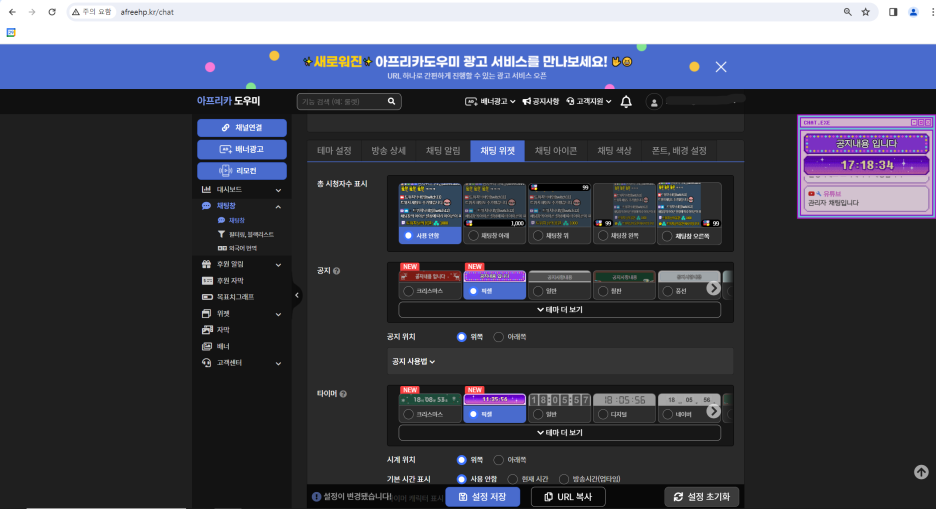Viewport: 936px width, 509px height.
Task: Click the help question mark next to 타이머
Action: 343,394
